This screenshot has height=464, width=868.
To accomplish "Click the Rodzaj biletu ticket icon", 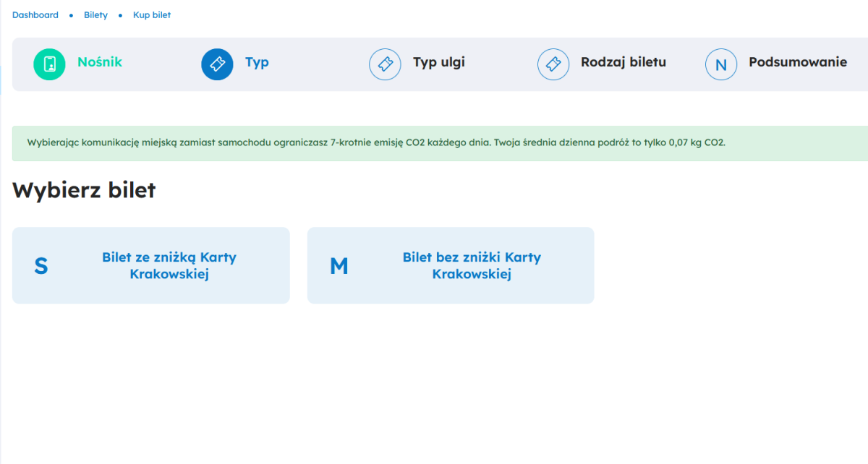I will click(553, 64).
